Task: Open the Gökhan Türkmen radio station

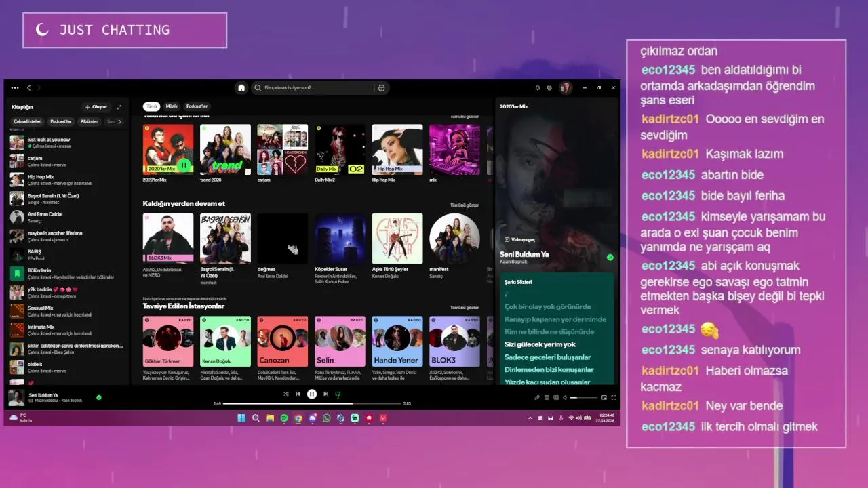Action: (x=168, y=348)
